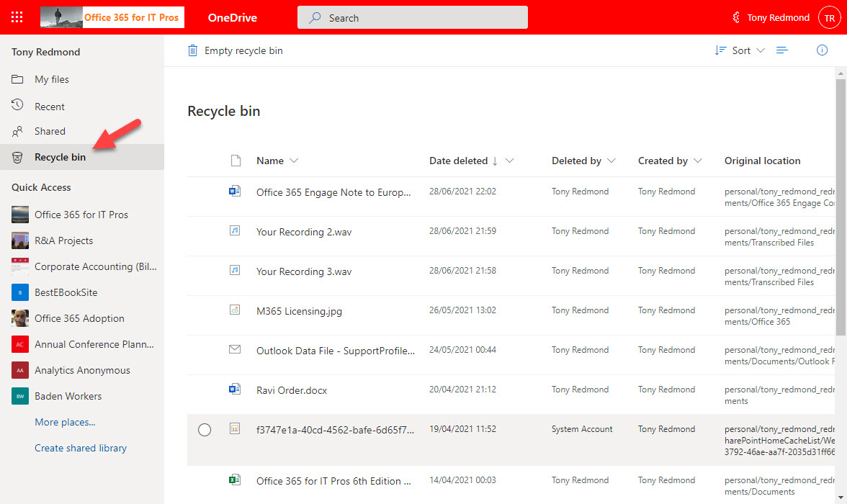Click the Recent clock icon
847x504 pixels.
point(17,105)
